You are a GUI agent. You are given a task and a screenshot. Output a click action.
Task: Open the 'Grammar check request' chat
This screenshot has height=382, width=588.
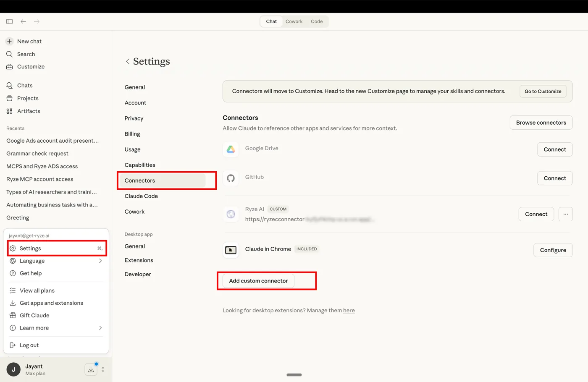[x=37, y=154]
